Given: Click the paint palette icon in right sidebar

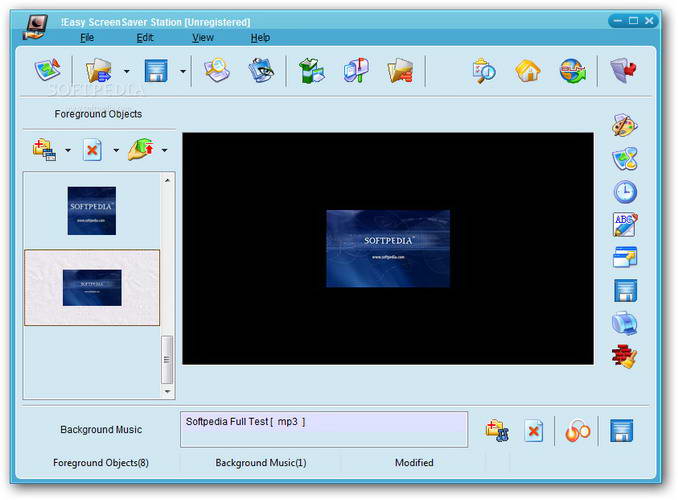Looking at the screenshot, I should pos(625,126).
